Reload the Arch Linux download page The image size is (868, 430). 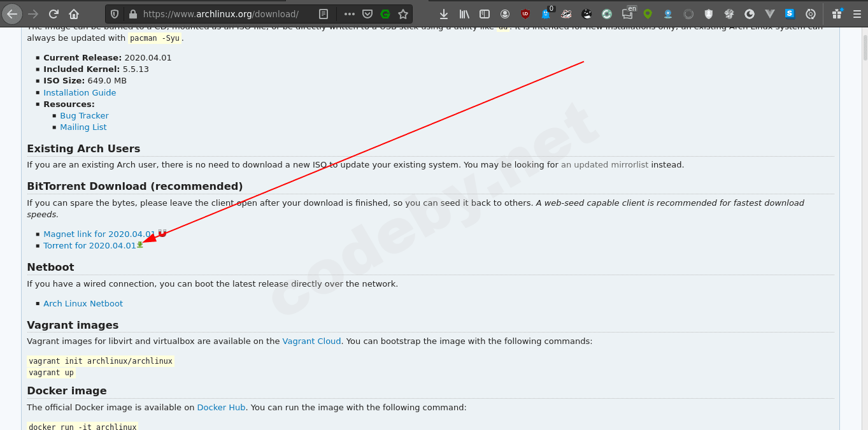(x=53, y=13)
